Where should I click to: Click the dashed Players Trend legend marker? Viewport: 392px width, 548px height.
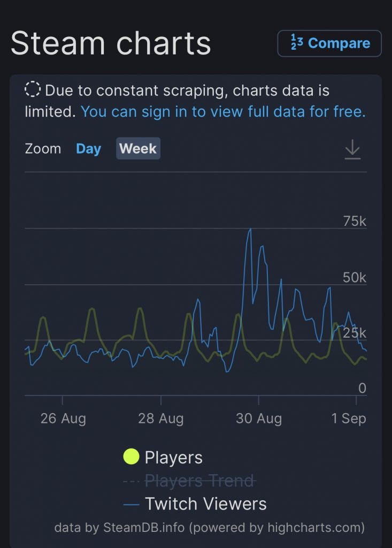pyautogui.click(x=131, y=481)
